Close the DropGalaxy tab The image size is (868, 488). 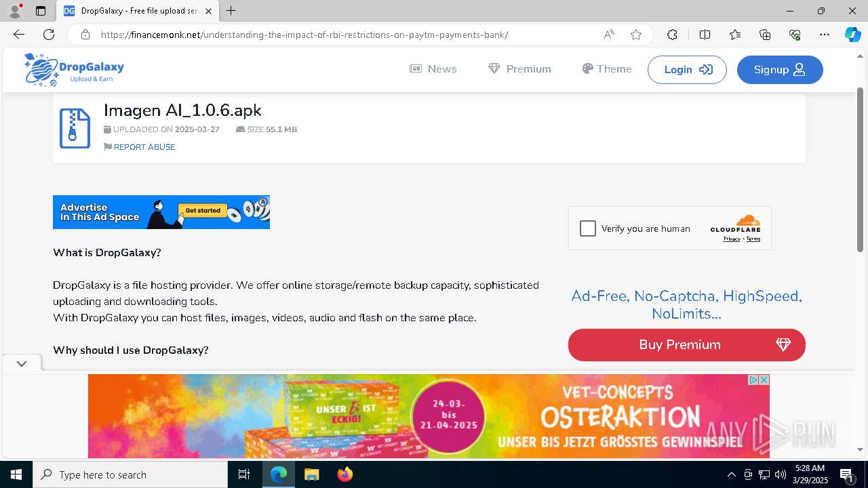[209, 11]
